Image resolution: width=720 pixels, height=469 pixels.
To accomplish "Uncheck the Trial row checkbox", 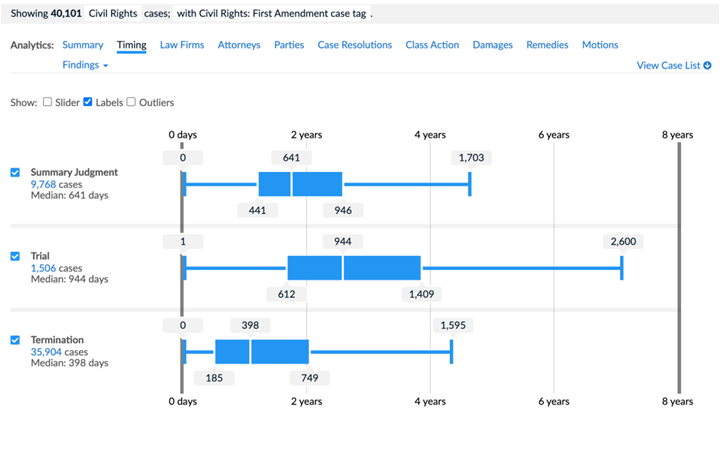I will (15, 256).
